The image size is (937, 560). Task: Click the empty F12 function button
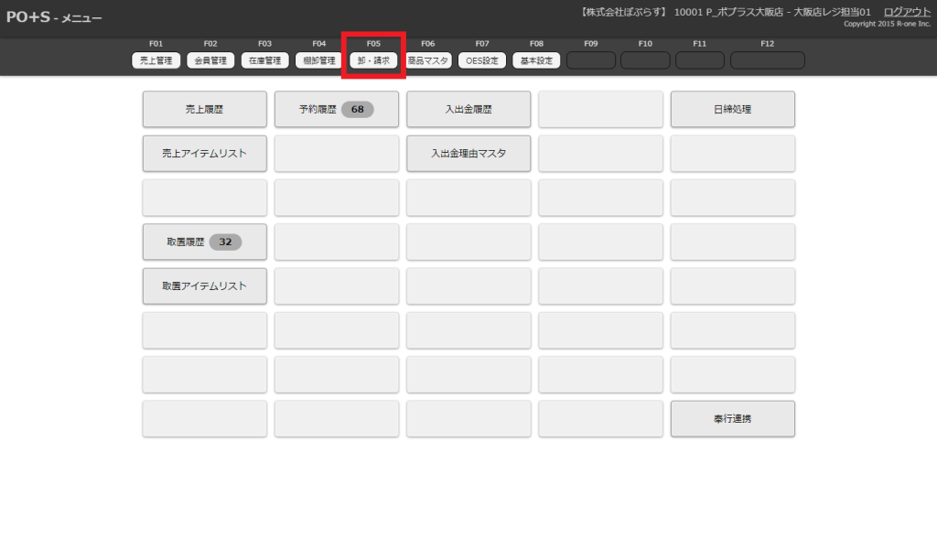click(767, 61)
